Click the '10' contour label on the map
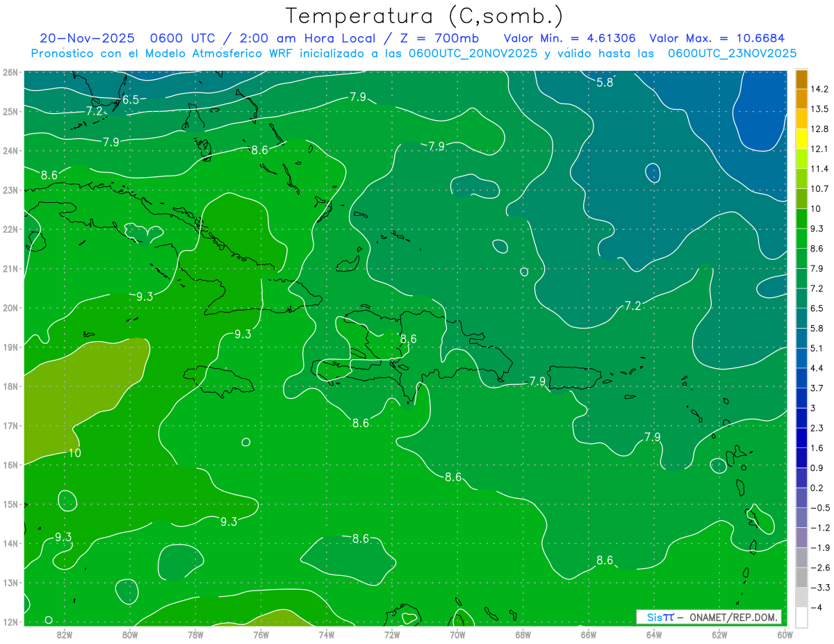The height and width of the screenshot is (644, 834). click(74, 453)
